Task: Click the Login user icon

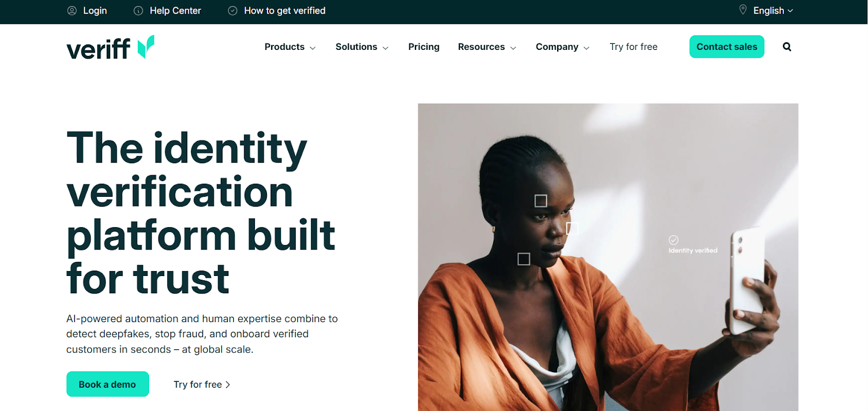Action: pos(72,11)
